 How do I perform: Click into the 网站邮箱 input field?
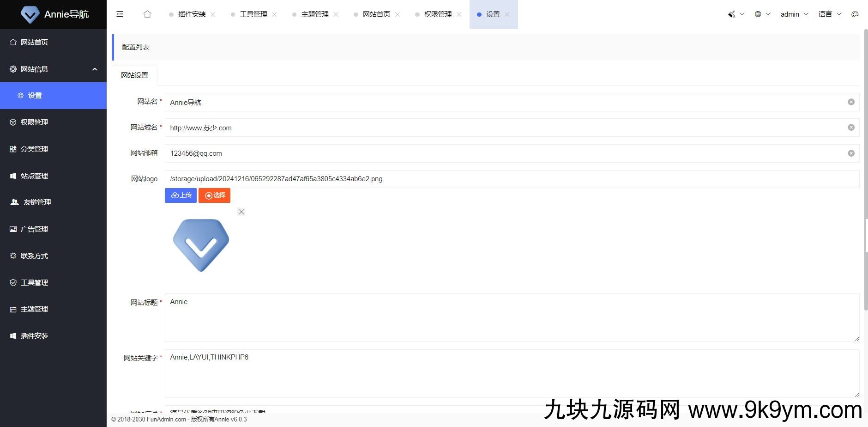point(512,153)
